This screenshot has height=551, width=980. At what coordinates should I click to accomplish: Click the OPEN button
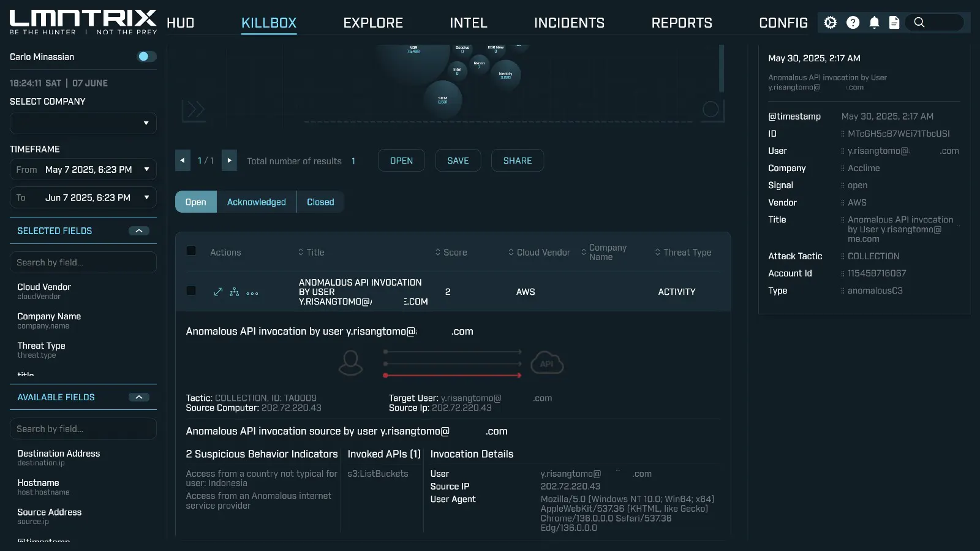(401, 161)
